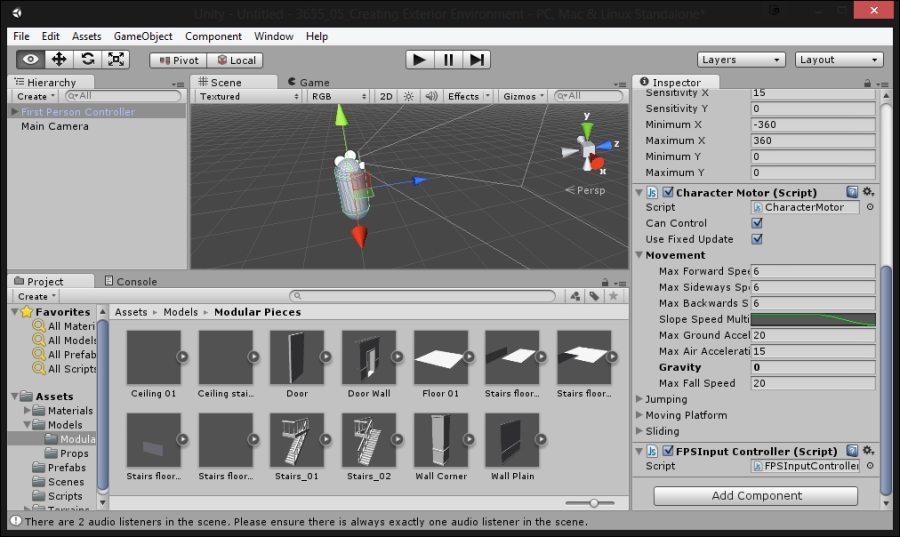The image size is (900, 537).
Task: Toggle scene audio speaker icon
Action: click(x=430, y=96)
